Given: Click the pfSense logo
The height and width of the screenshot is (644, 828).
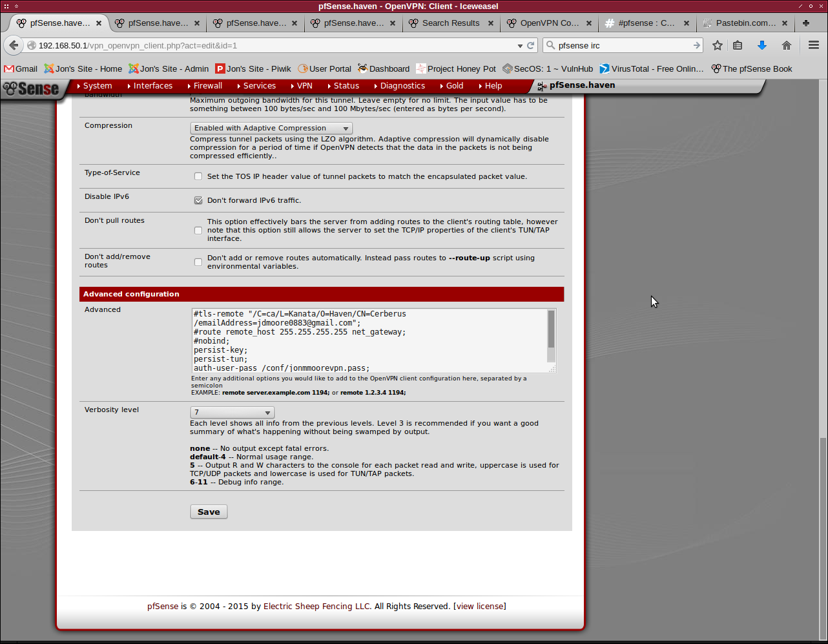Looking at the screenshot, I should 31,88.
